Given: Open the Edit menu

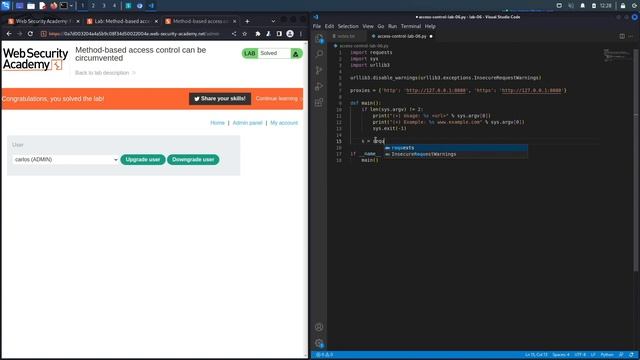Looking at the screenshot, I should pos(329,26).
